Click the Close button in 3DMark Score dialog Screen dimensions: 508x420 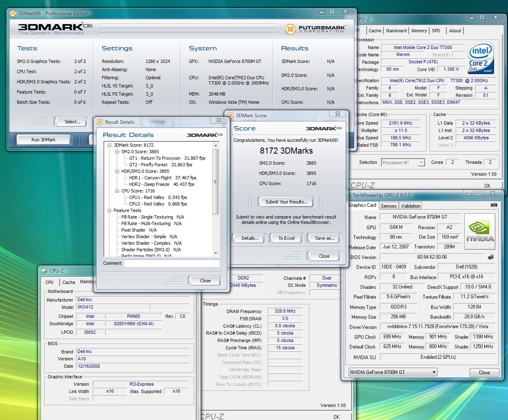click(324, 256)
